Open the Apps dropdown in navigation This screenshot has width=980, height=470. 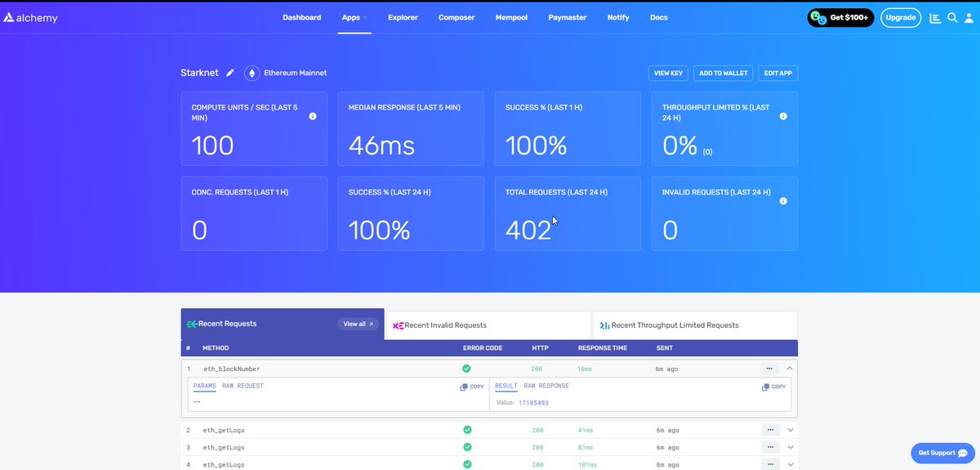click(354, 17)
